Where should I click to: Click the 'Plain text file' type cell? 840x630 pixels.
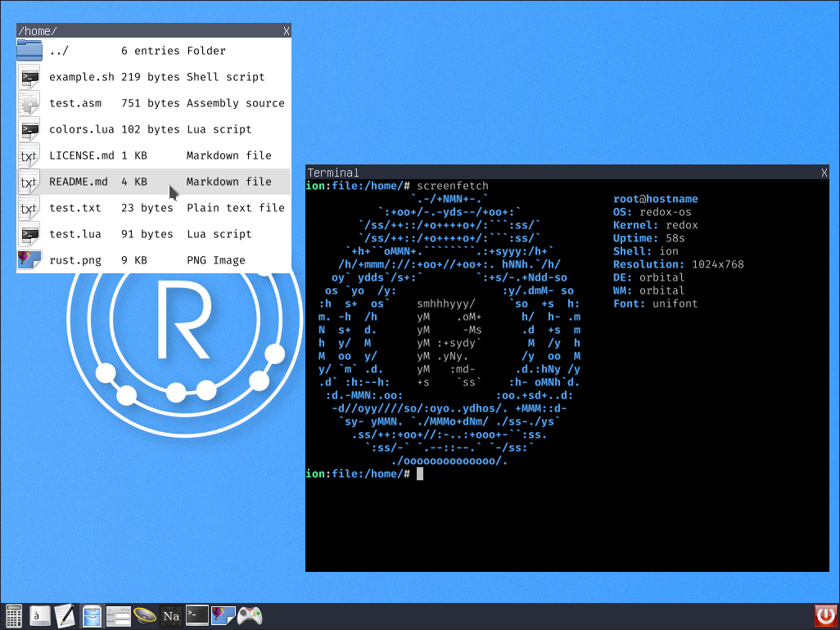236,208
